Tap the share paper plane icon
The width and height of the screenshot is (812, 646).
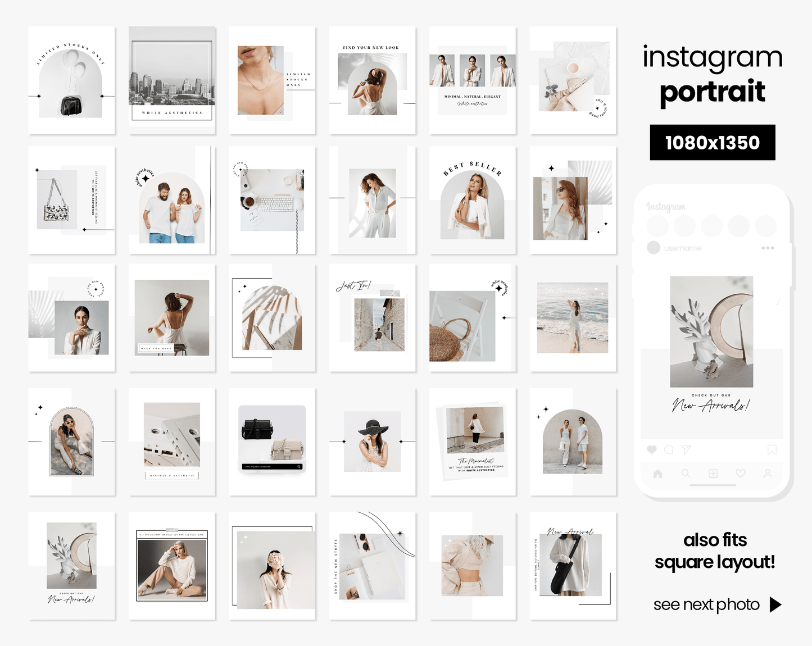click(685, 449)
